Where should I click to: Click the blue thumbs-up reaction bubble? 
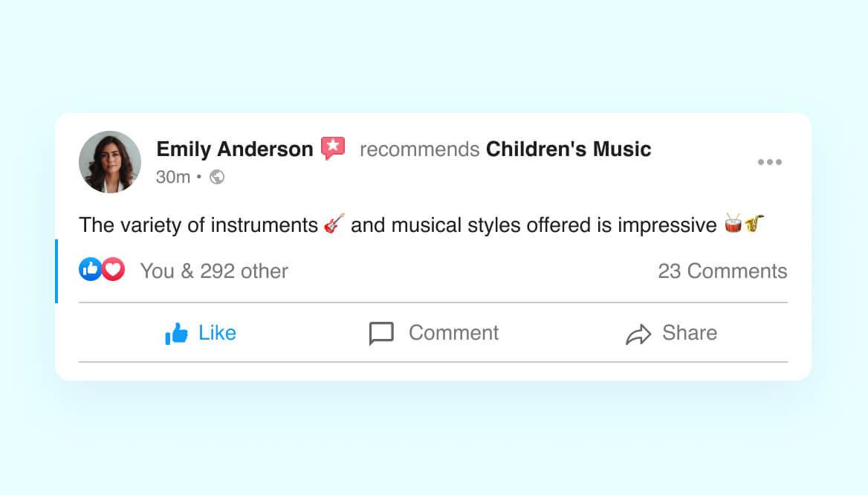click(90, 270)
